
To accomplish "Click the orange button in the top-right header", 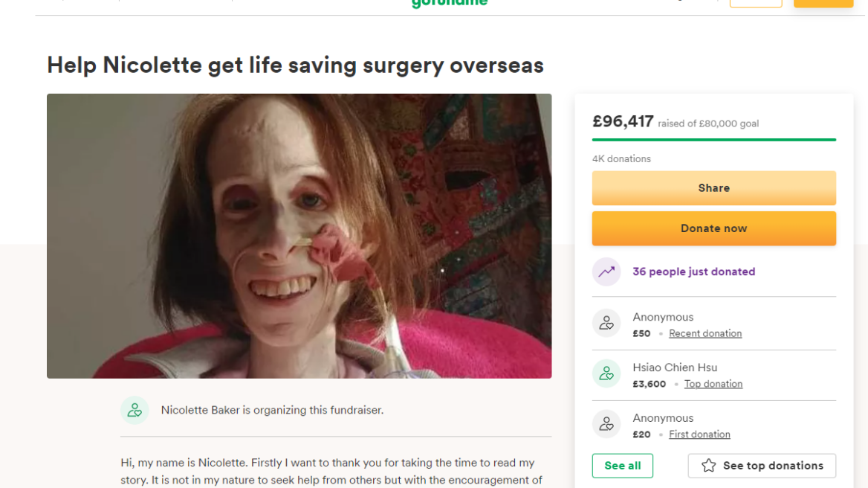I will pyautogui.click(x=823, y=3).
